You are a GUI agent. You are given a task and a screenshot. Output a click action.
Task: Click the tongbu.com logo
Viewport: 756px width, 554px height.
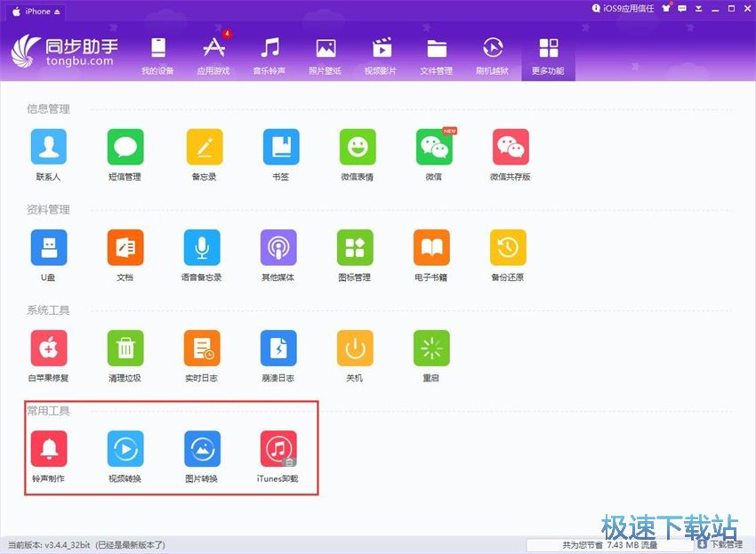(x=65, y=51)
